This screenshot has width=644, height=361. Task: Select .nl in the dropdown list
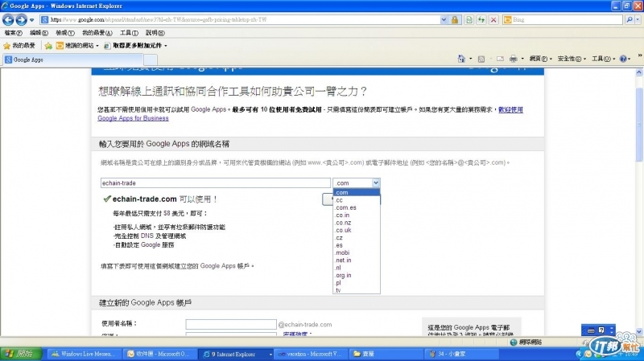[x=357, y=268]
